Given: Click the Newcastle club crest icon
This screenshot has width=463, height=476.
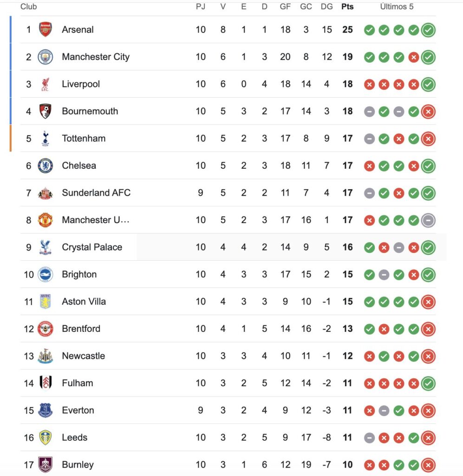Looking at the screenshot, I should pos(46,356).
